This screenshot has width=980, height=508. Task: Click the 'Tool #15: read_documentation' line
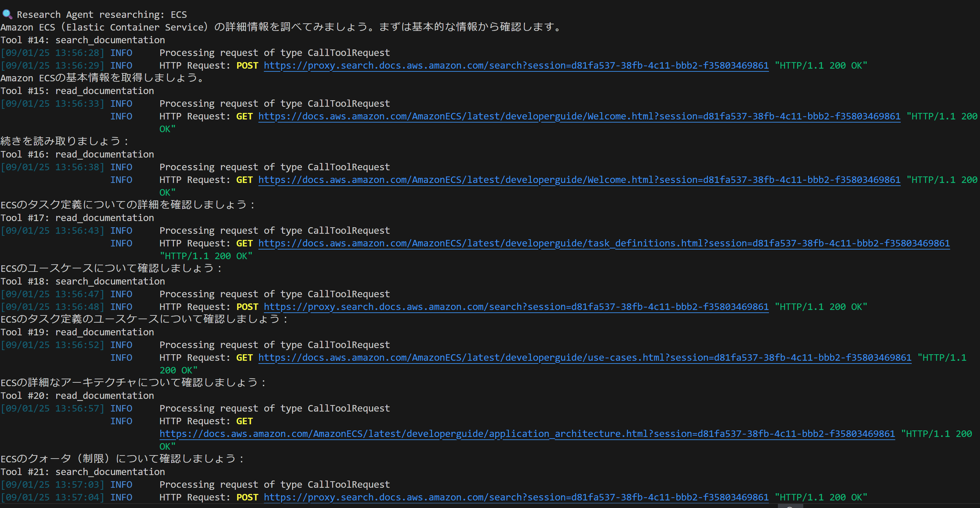pos(77,91)
